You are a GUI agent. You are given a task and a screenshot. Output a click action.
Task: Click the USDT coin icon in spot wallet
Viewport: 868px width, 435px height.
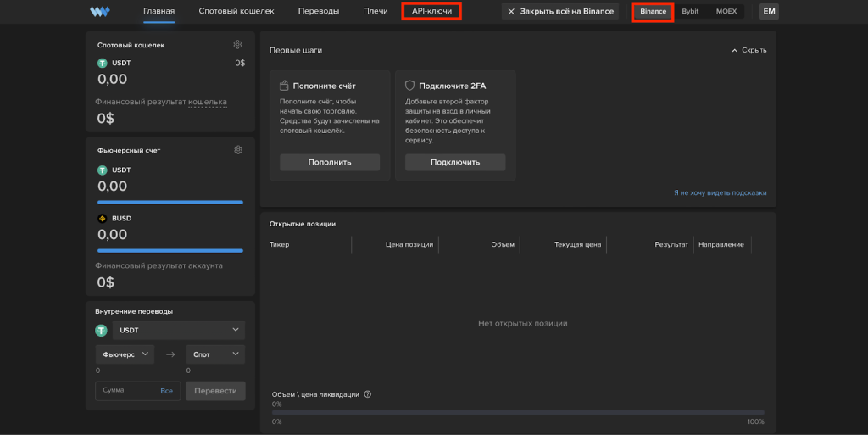click(x=103, y=63)
